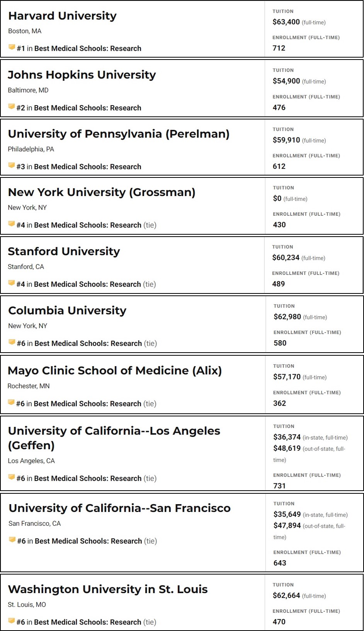Open the Stanford University listing
Image resolution: width=364 pixels, height=631 pixels.
click(x=64, y=252)
